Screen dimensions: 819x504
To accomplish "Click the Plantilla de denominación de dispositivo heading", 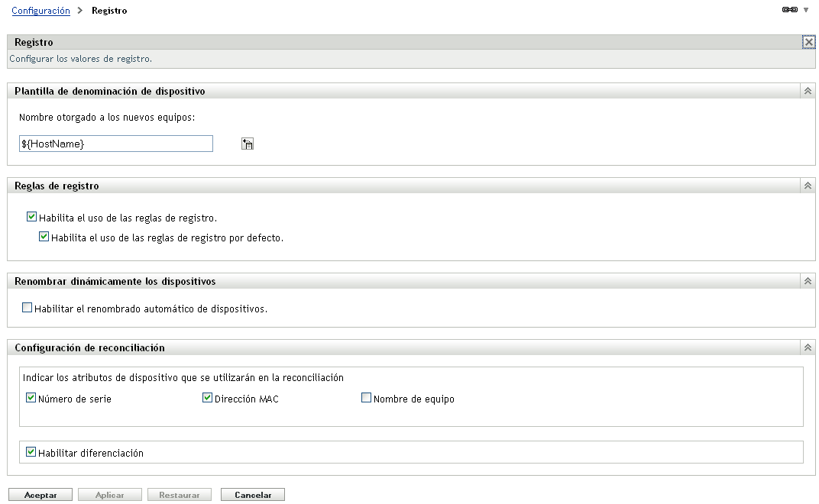I will [x=110, y=92].
